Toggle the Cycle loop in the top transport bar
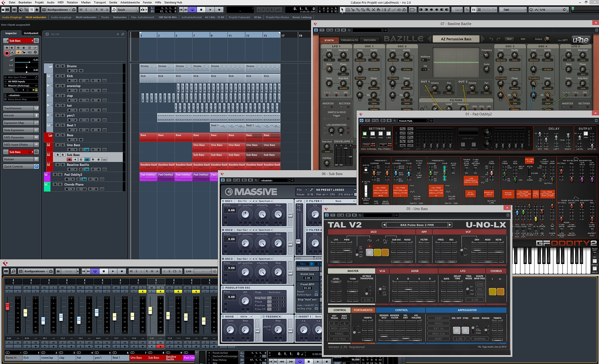Screen dimensions: 599x364 [x=192, y=10]
